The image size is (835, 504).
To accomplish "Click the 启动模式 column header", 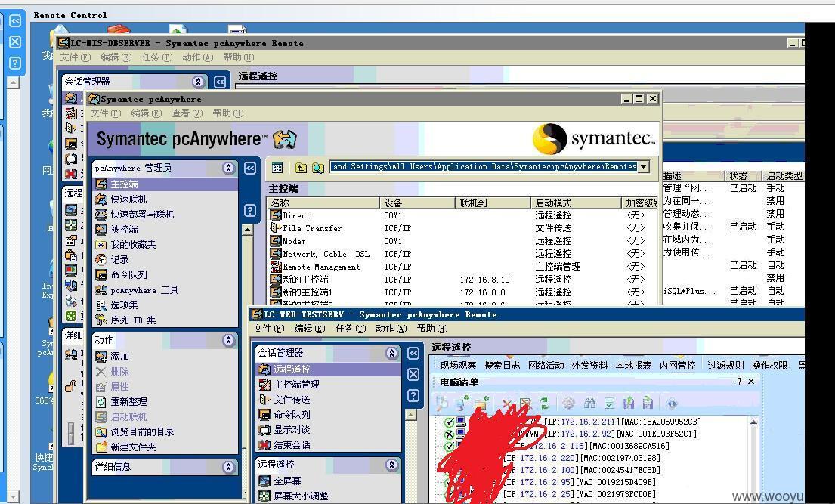I will 576,203.
